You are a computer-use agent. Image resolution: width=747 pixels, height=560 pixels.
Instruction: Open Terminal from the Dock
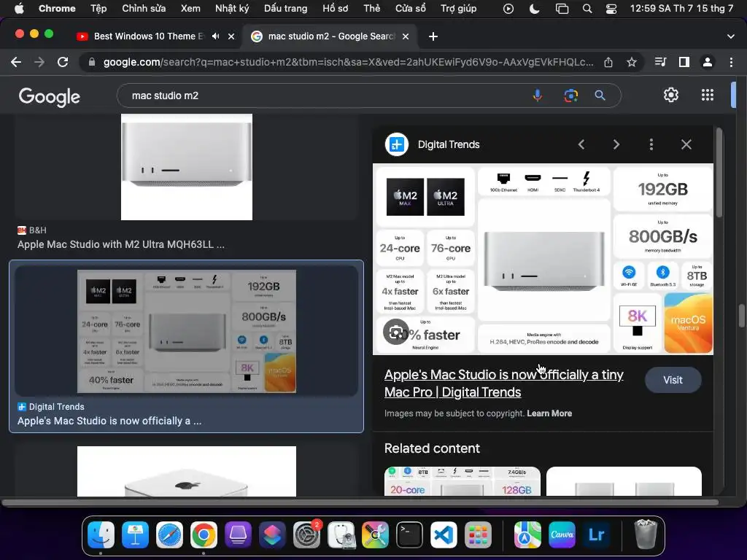click(x=409, y=534)
